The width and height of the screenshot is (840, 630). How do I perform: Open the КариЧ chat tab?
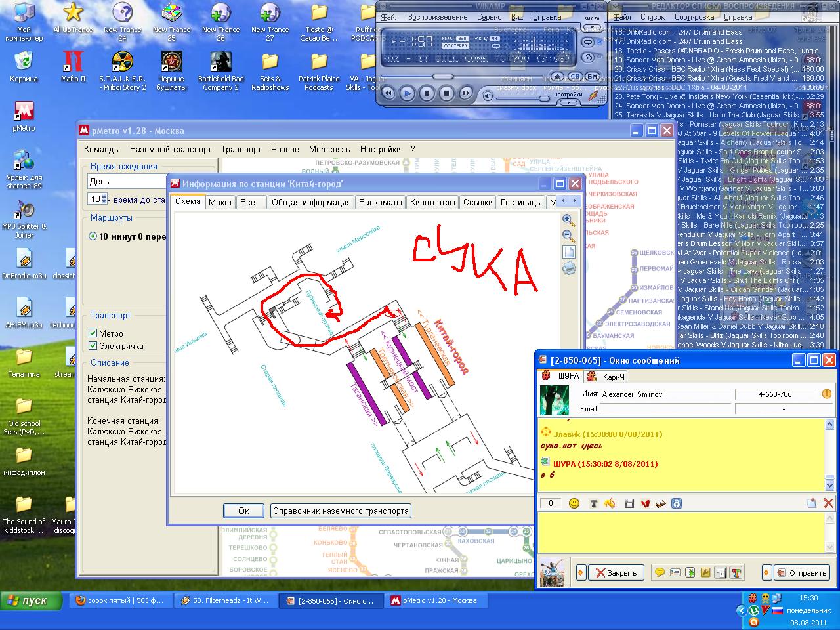tap(606, 376)
